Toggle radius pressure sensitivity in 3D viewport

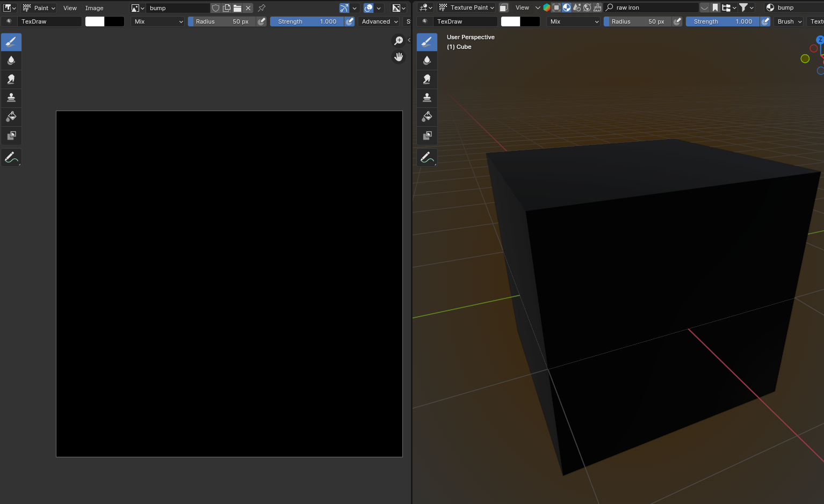coord(677,21)
